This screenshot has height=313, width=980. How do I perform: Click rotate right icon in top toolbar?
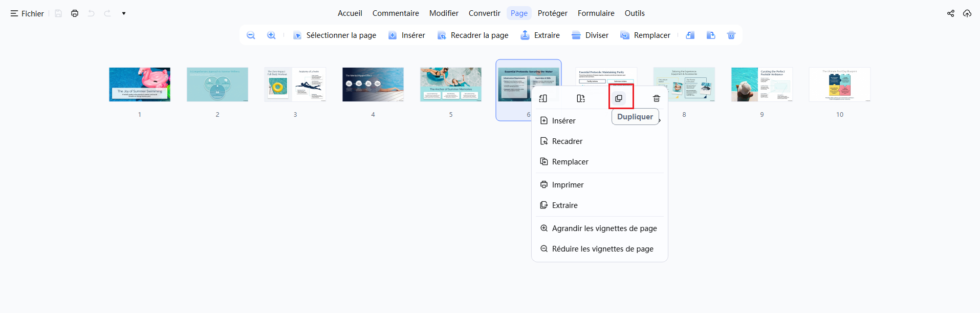coord(711,35)
